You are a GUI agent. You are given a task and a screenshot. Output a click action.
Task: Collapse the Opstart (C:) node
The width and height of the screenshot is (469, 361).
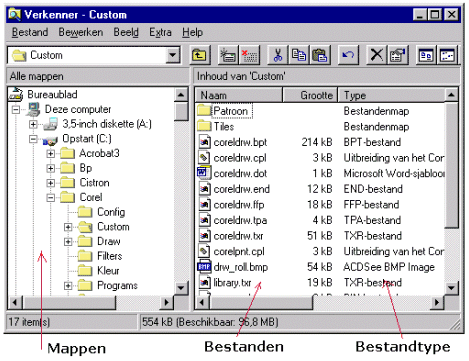(x=33, y=139)
